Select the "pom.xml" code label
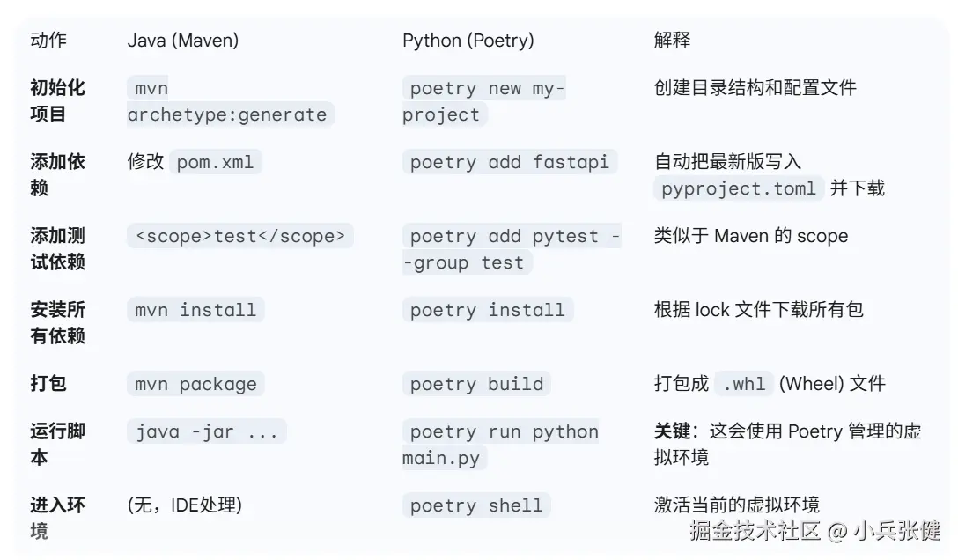The height and width of the screenshot is (560, 958). point(215,162)
